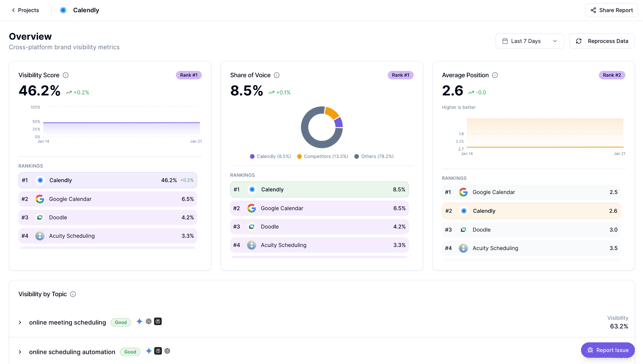Image resolution: width=643 pixels, height=364 pixels.
Task: Select Acuity Scheduling row in Share of Voice
Action: [x=319, y=245]
